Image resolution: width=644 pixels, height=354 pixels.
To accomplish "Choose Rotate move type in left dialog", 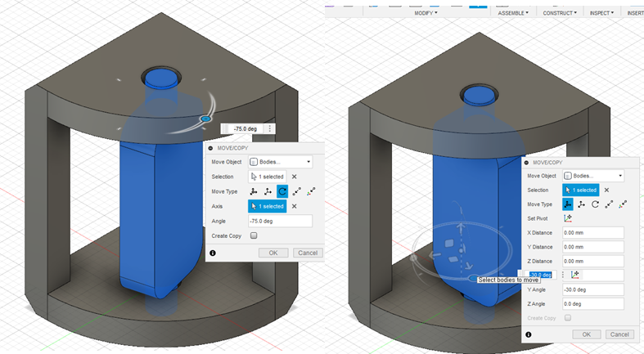I will (x=282, y=191).
